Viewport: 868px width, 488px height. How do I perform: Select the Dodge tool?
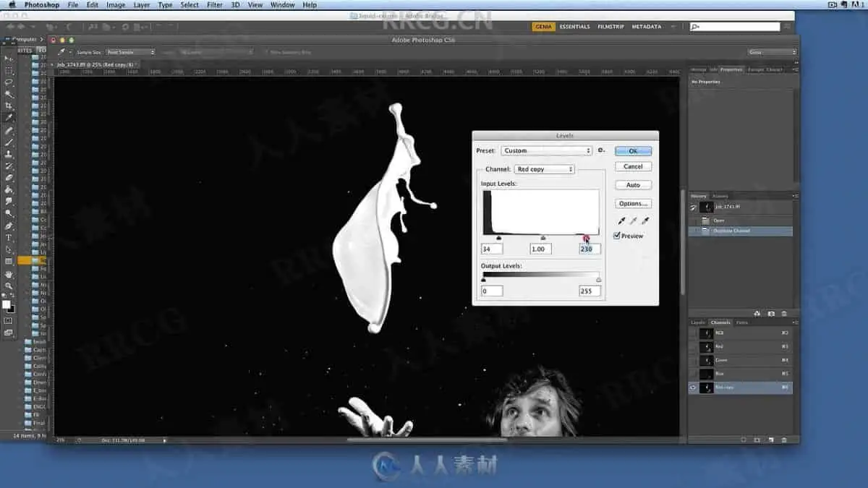[x=9, y=213]
